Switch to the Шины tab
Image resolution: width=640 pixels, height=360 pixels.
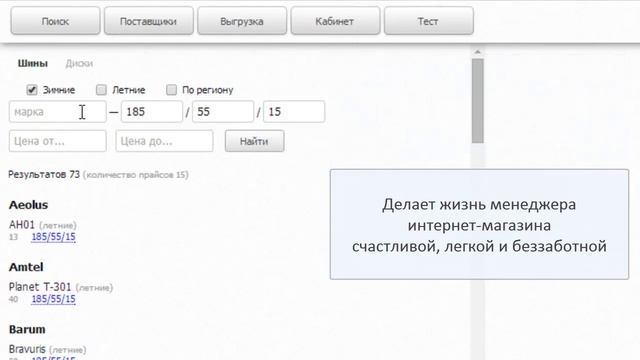coord(33,63)
